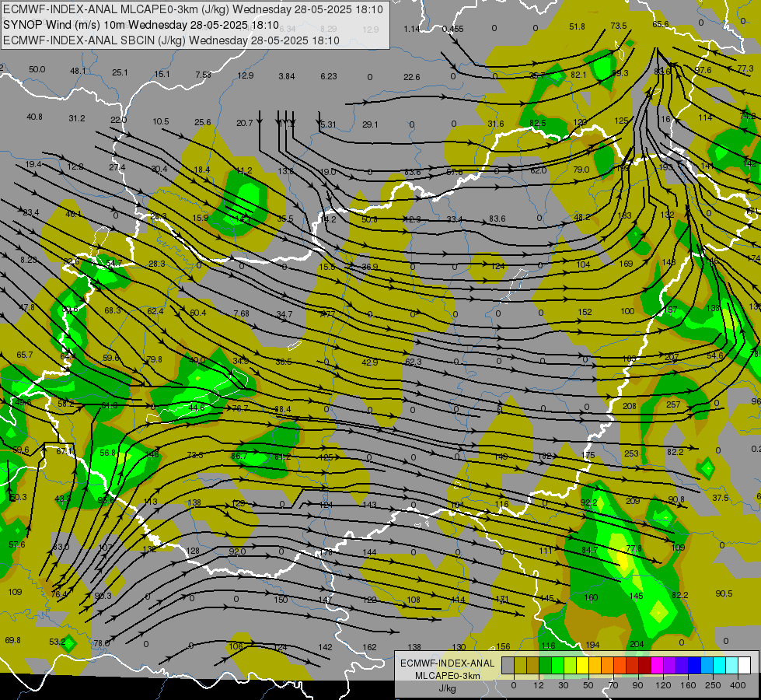This screenshot has width=761, height=700.
Task: Click the J/kg unit label in legend
Action: 447,688
